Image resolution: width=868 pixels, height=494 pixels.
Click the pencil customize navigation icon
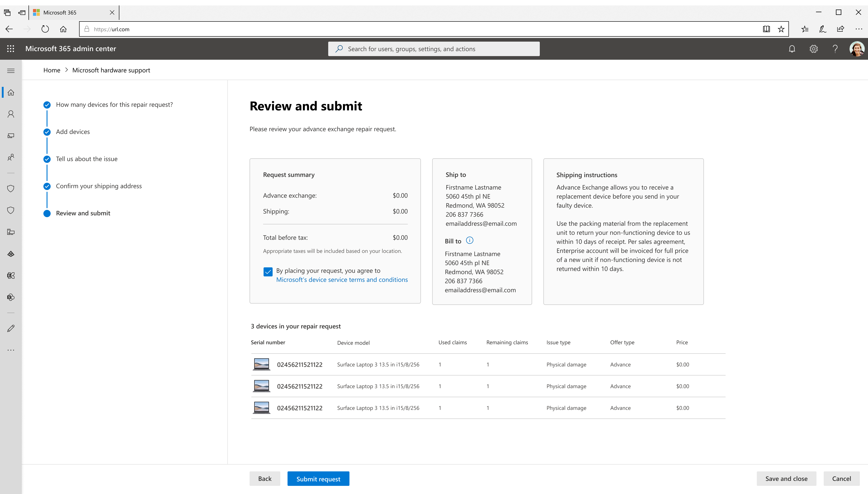(11, 328)
